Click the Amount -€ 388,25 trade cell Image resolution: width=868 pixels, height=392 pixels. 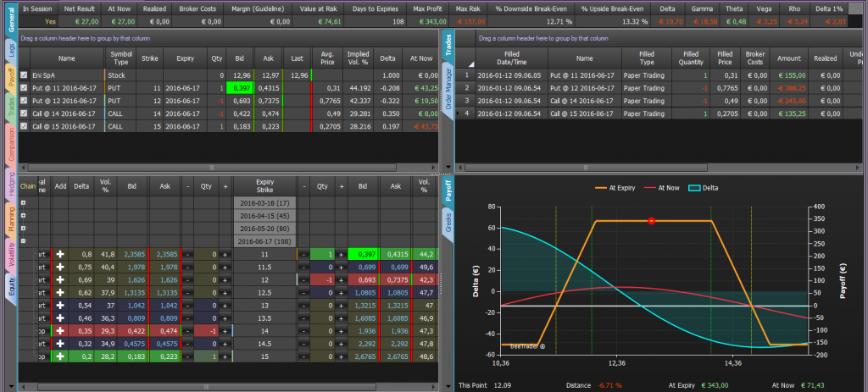[789, 88]
